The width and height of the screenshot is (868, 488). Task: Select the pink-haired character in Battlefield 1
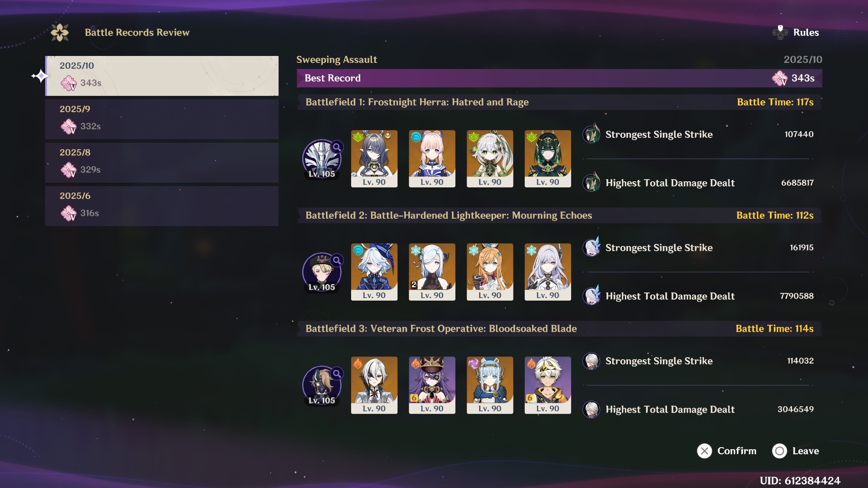pyautogui.click(x=432, y=159)
